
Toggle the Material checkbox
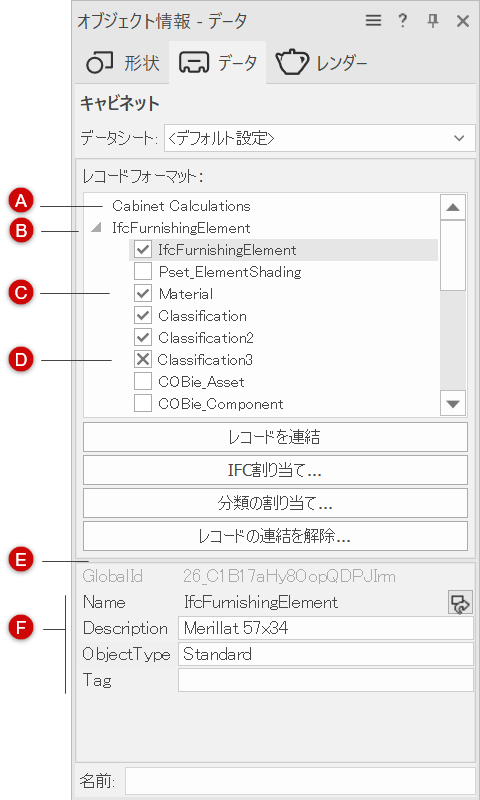tap(143, 294)
